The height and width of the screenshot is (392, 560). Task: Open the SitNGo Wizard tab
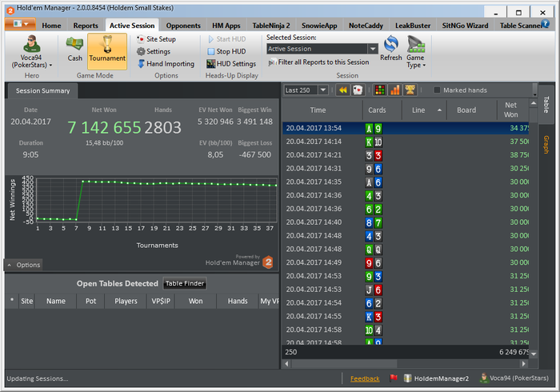point(465,26)
